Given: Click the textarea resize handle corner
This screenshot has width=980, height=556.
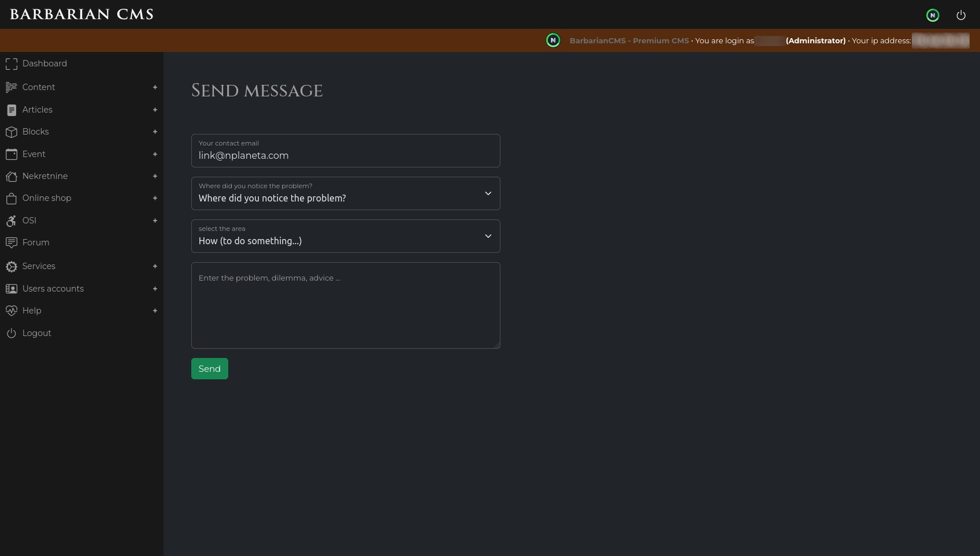Looking at the screenshot, I should [496, 345].
